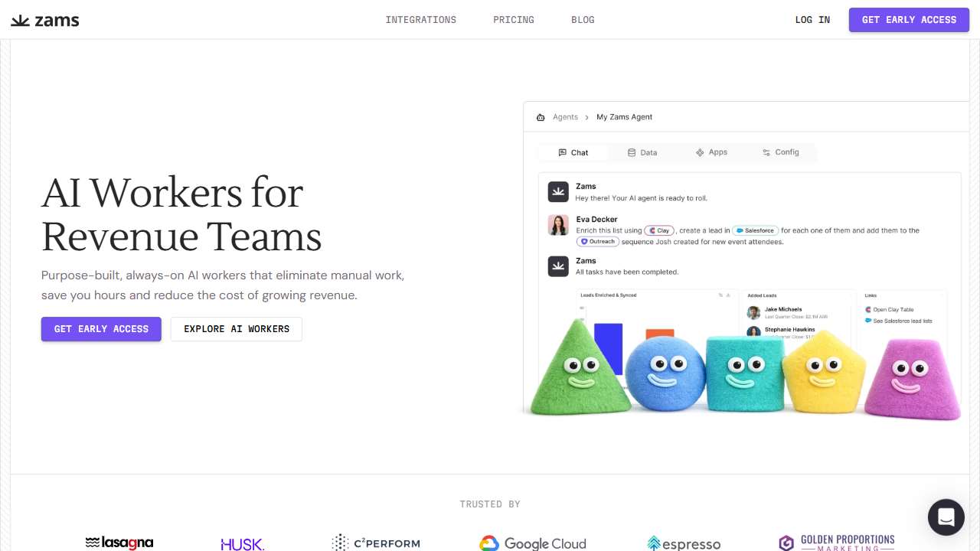Click the Explore AI Workers button
980x551 pixels.
coord(237,329)
